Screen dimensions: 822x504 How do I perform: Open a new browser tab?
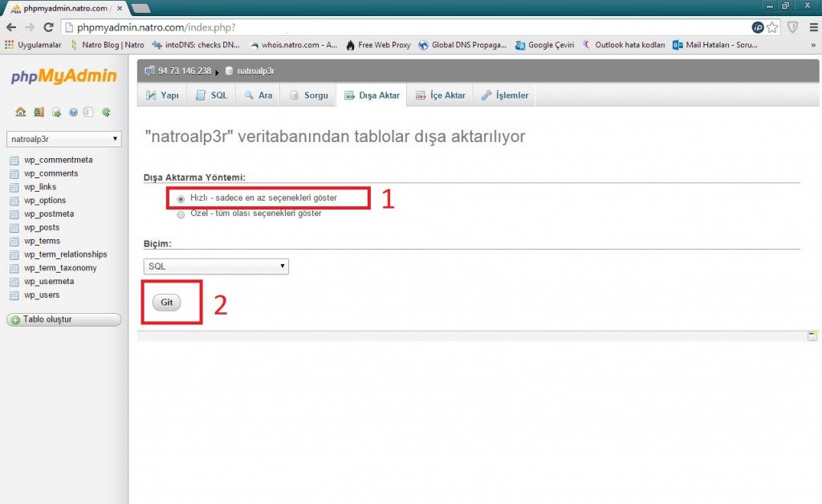click(x=140, y=8)
